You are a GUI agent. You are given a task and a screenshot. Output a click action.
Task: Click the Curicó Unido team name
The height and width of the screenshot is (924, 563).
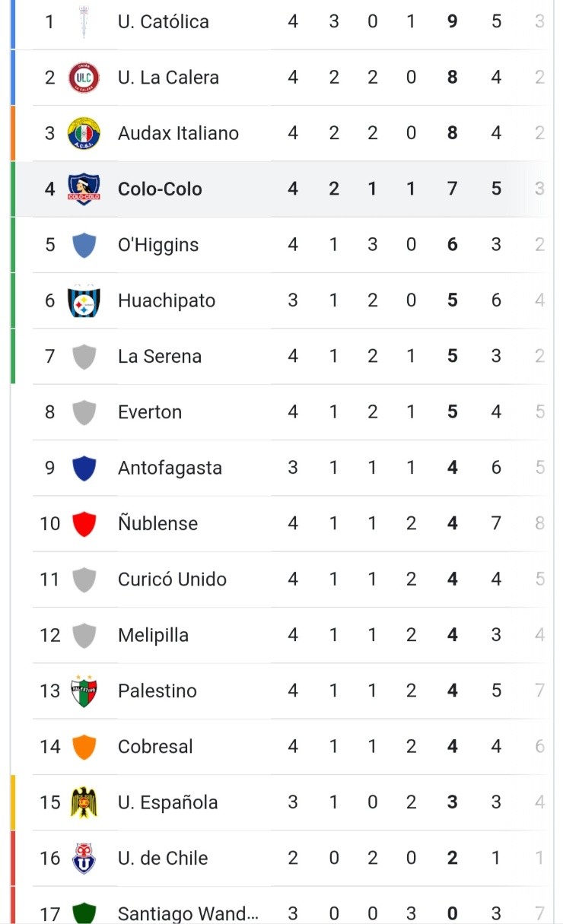click(172, 579)
